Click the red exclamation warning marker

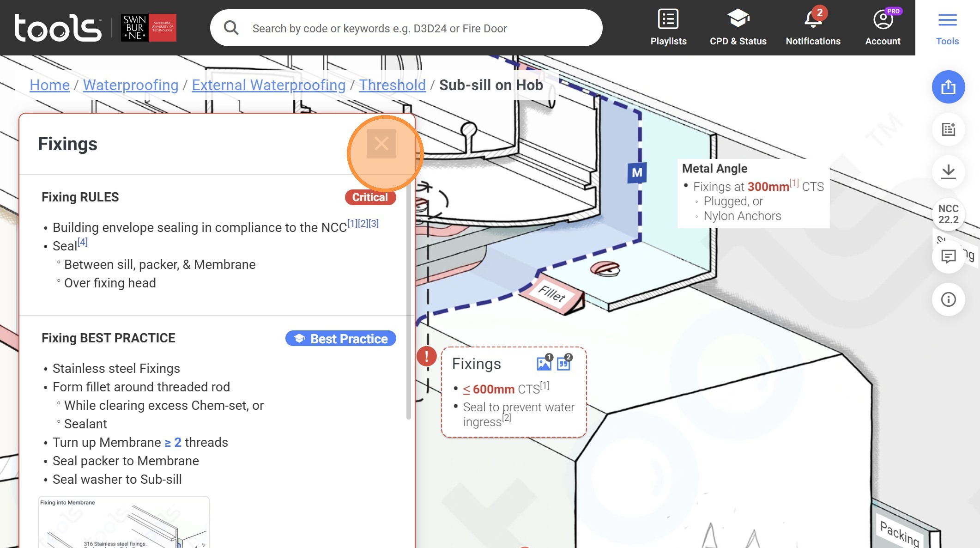pyautogui.click(x=426, y=356)
